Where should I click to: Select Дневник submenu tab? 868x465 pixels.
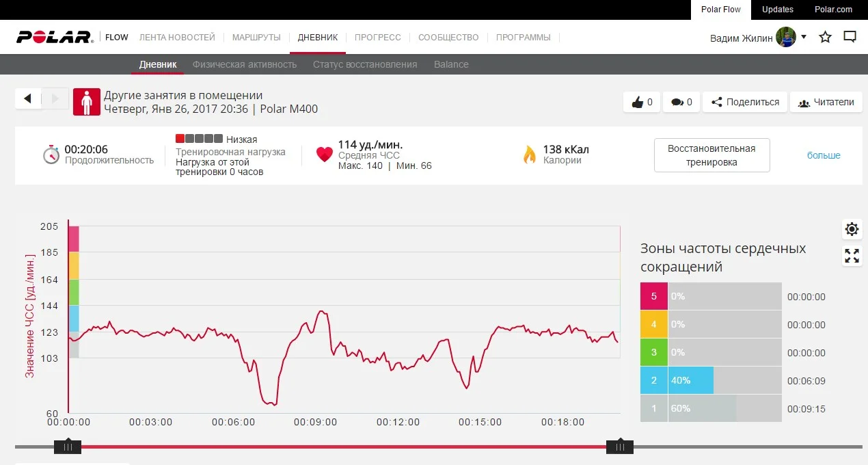(x=158, y=64)
